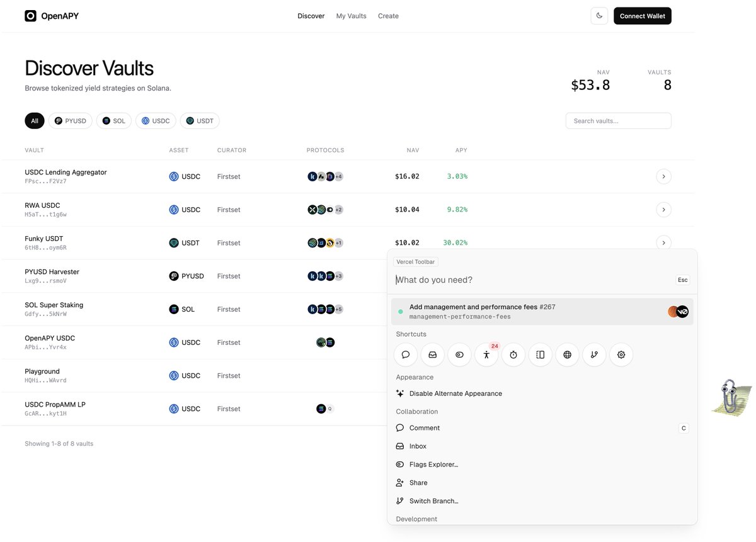
Task: Select the All filter chip
Action: coord(35,121)
